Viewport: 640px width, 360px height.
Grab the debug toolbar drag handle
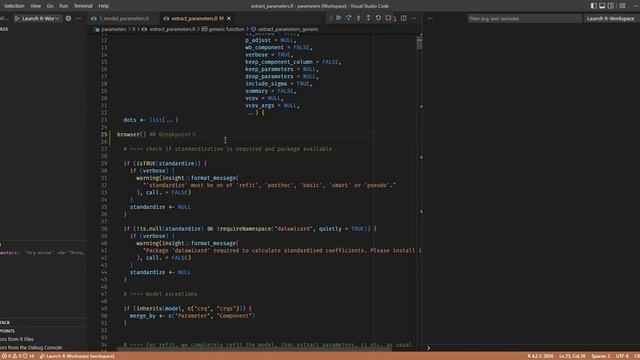pyautogui.click(x=331, y=18)
